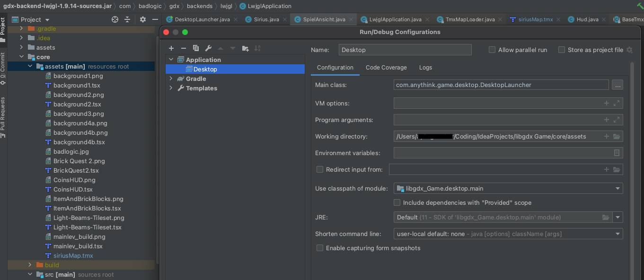The width and height of the screenshot is (644, 280).
Task: Click the locate-file crosshair icon in Project panel
Action: tap(115, 19)
